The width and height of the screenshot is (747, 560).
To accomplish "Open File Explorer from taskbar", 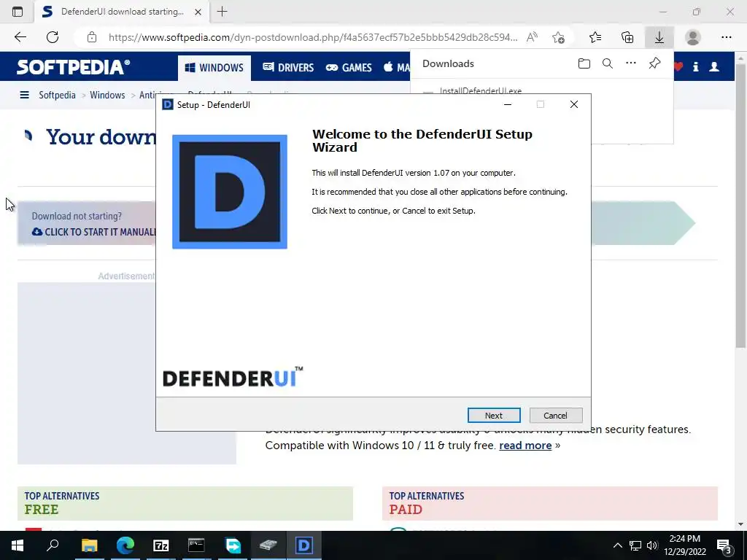I will pyautogui.click(x=89, y=545).
